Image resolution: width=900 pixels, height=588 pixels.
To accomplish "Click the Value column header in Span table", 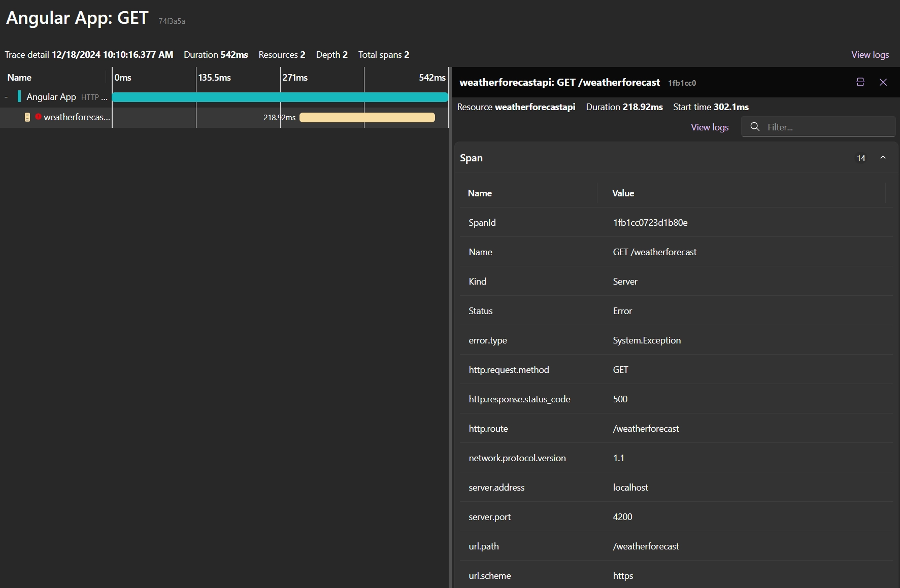I will click(623, 193).
